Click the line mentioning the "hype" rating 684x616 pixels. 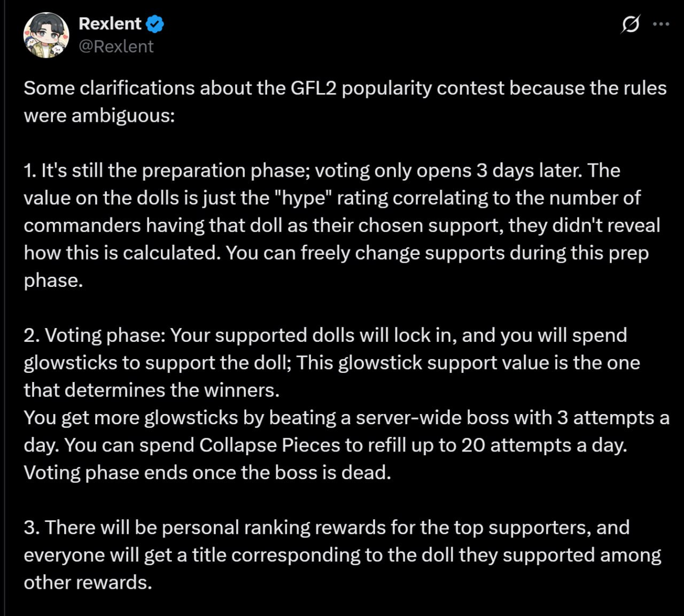[331, 198]
